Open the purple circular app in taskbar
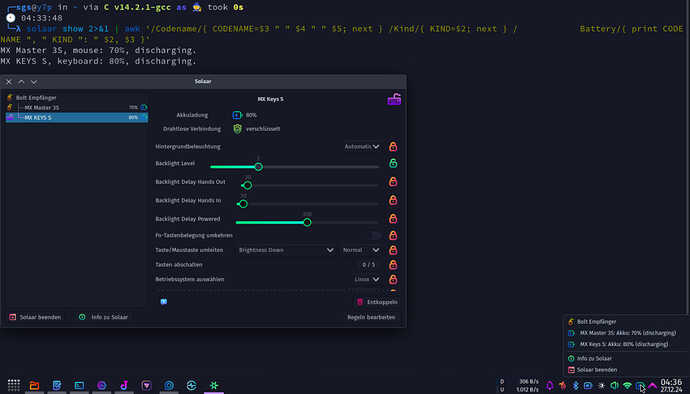The width and height of the screenshot is (690, 394). point(102,386)
